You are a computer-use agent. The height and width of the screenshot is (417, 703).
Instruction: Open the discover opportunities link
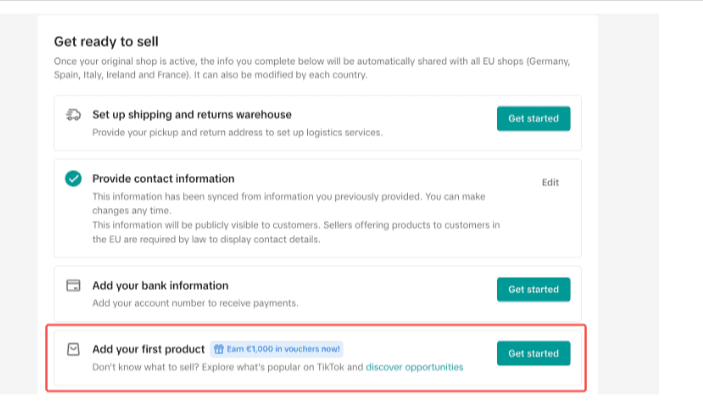pos(414,367)
